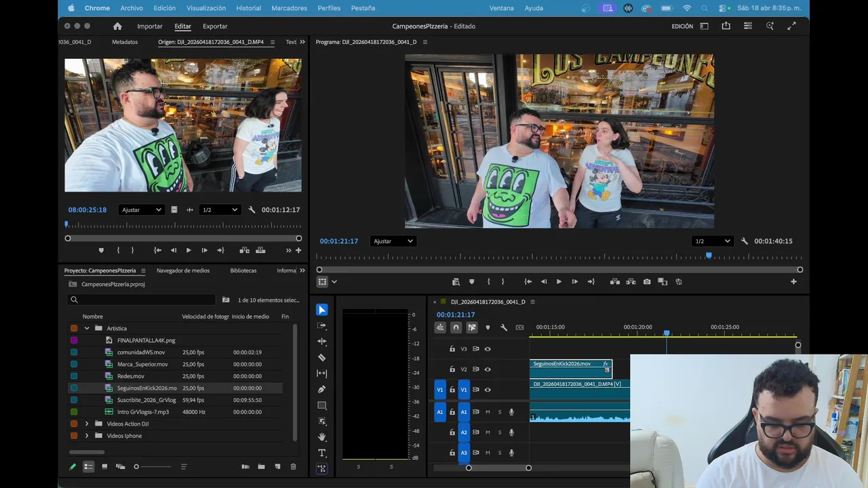This screenshot has width=868, height=488.
Task: Play the Program monitor preview
Action: pyautogui.click(x=559, y=281)
